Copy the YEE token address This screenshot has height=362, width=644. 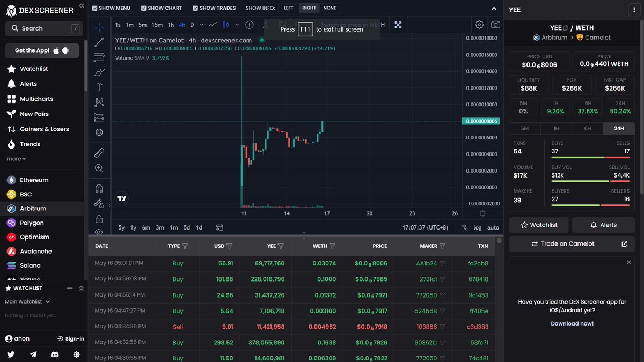[566, 28]
